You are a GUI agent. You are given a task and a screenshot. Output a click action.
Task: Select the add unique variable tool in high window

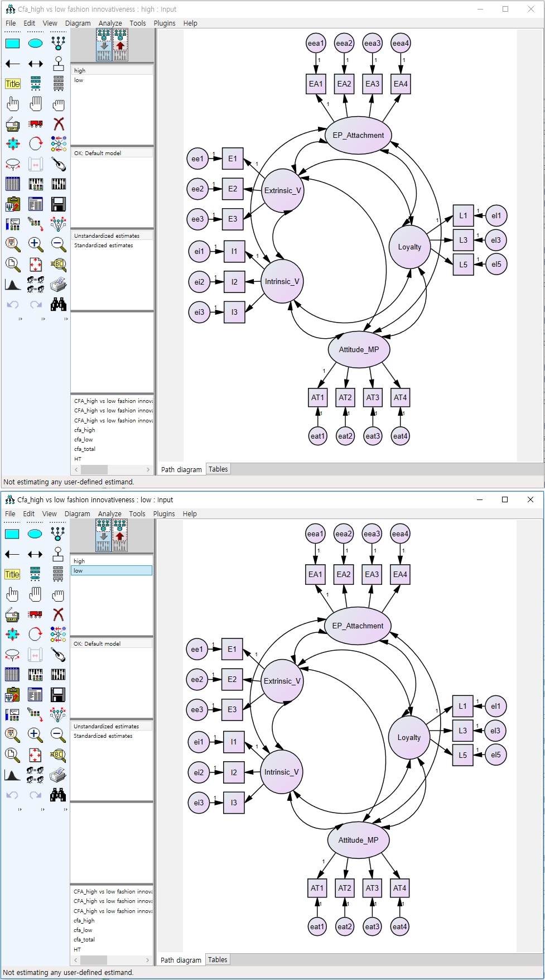tap(58, 64)
